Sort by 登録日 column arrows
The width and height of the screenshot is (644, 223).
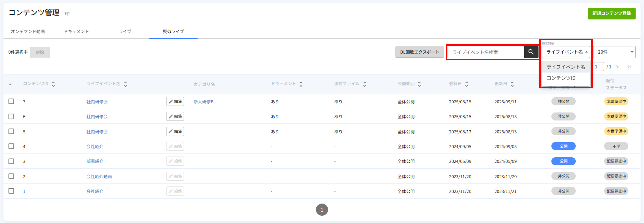point(467,84)
